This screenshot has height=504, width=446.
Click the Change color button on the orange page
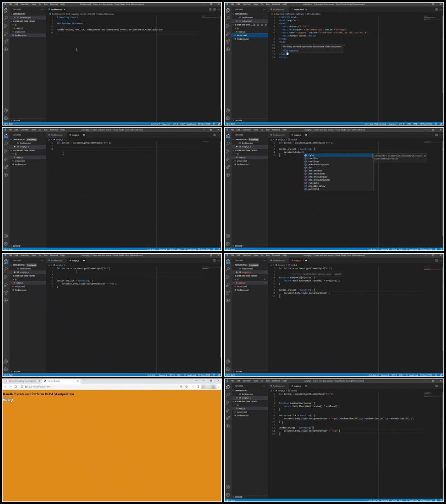tap(8, 400)
